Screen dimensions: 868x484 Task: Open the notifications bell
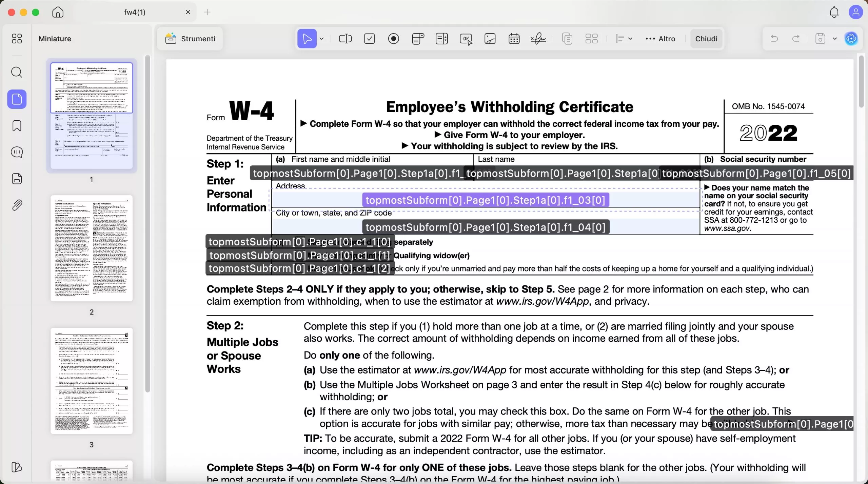(x=834, y=12)
